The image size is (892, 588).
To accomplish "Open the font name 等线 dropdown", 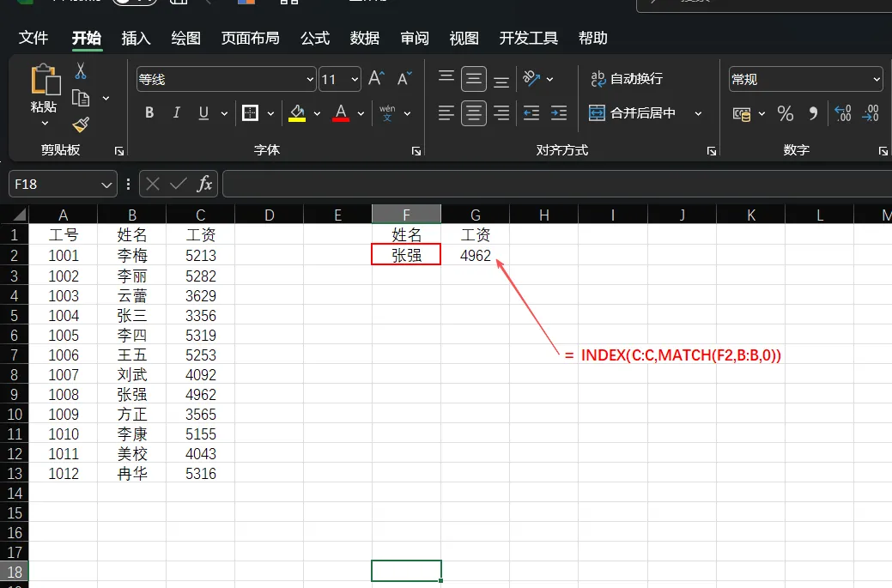I will (310, 79).
